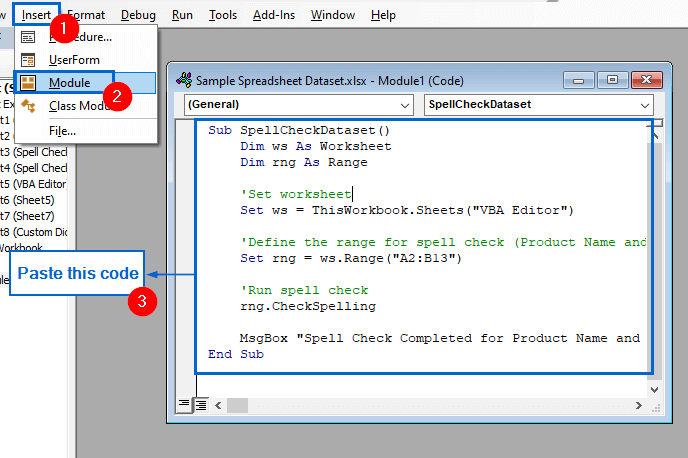This screenshot has height=458, width=688.
Task: Click the VBA code window title icon
Action: [x=184, y=80]
